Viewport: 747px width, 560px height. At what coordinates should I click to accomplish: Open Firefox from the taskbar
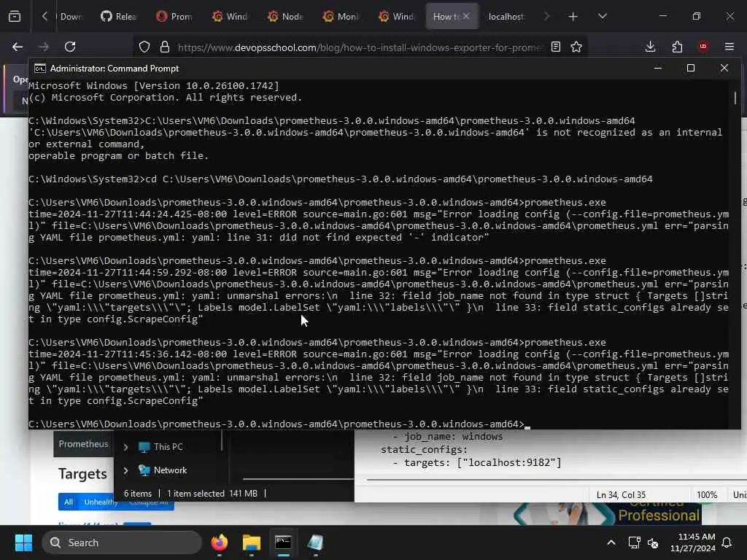coord(219,542)
